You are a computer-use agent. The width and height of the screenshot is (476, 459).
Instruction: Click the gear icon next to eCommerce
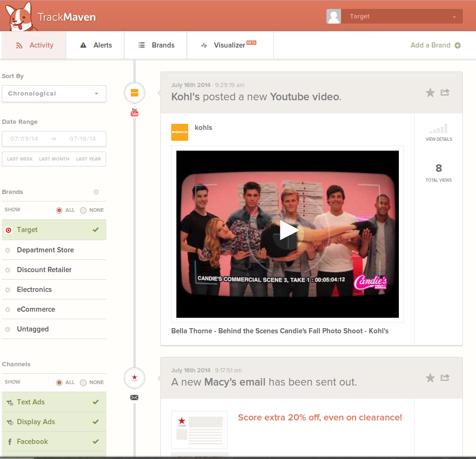click(8, 310)
